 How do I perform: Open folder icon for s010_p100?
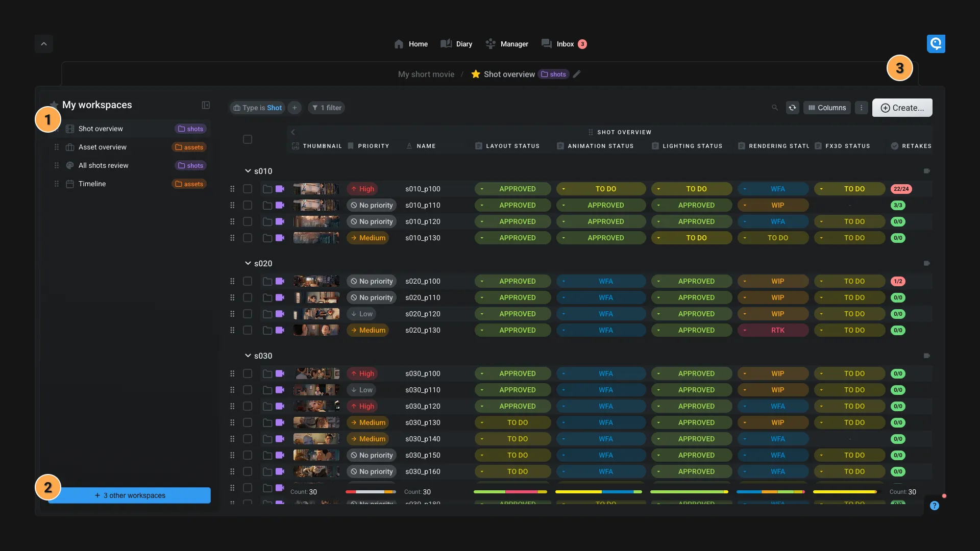click(267, 189)
